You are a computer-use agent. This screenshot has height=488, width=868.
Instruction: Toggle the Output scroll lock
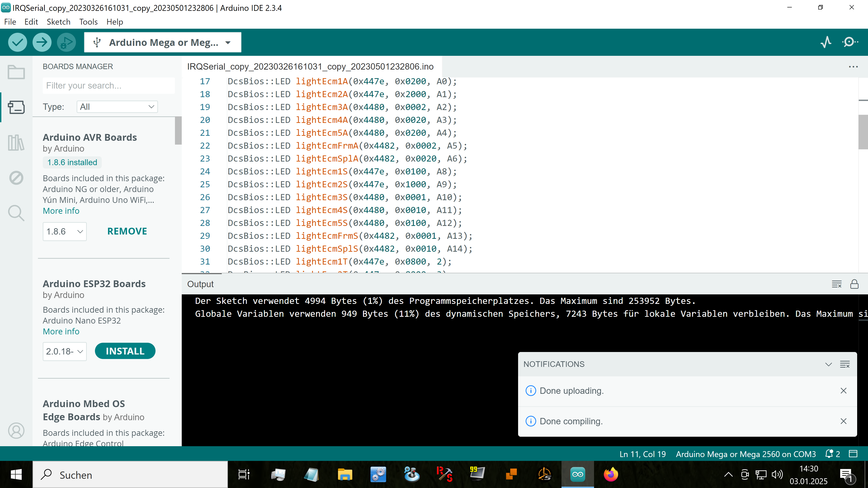pos(854,284)
